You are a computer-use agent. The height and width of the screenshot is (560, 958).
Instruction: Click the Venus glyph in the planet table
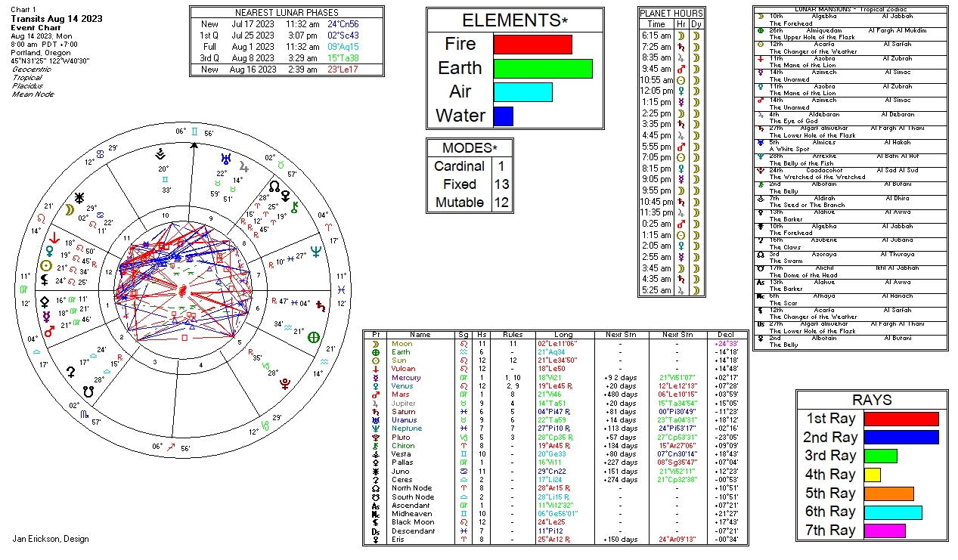(375, 386)
